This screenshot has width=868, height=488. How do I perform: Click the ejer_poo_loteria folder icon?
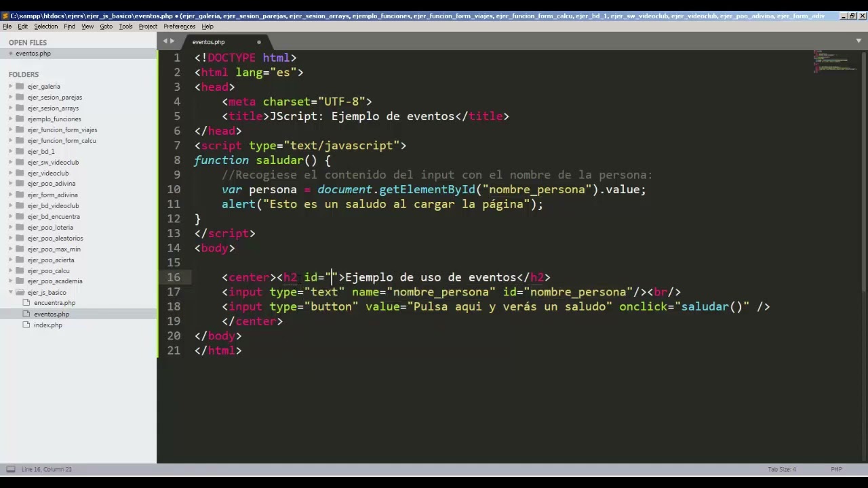(x=20, y=228)
